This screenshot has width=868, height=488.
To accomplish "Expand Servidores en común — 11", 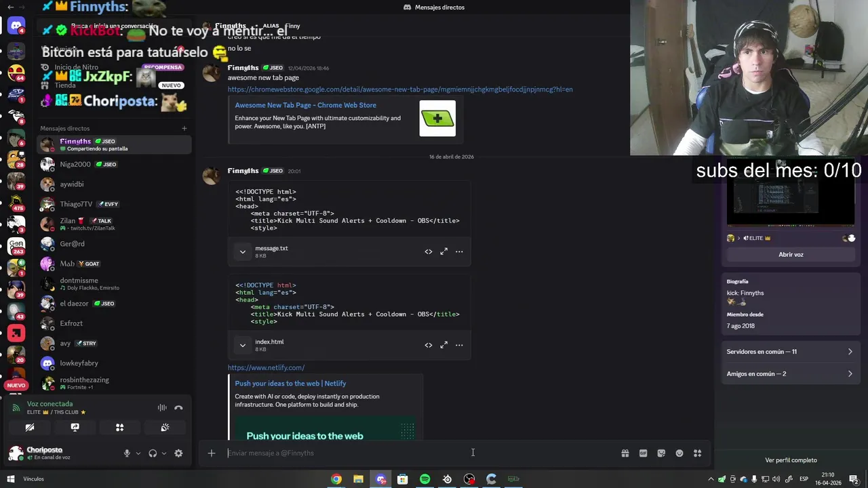I will [790, 352].
